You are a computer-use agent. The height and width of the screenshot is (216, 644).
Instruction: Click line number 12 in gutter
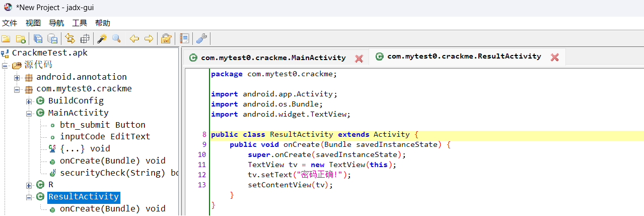[202, 175]
